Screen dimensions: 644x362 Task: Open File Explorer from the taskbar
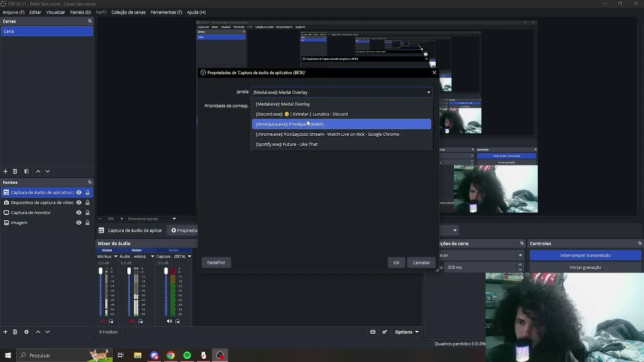(137, 355)
